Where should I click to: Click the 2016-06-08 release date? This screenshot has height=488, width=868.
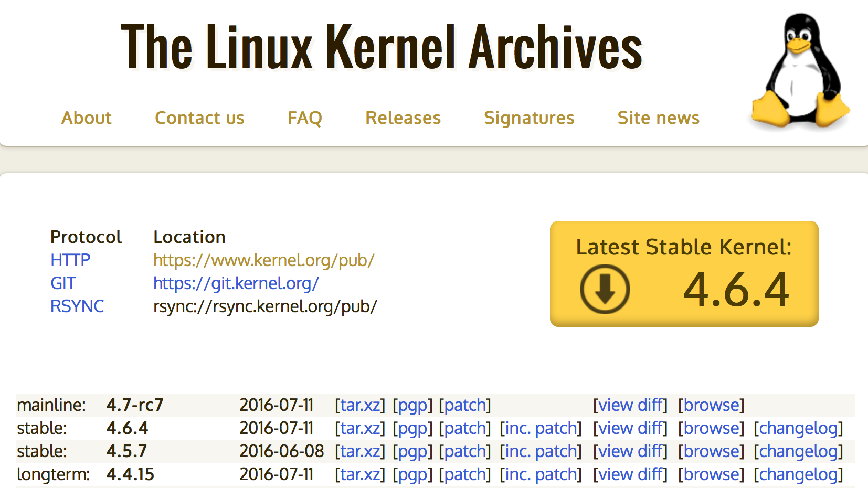click(x=281, y=451)
